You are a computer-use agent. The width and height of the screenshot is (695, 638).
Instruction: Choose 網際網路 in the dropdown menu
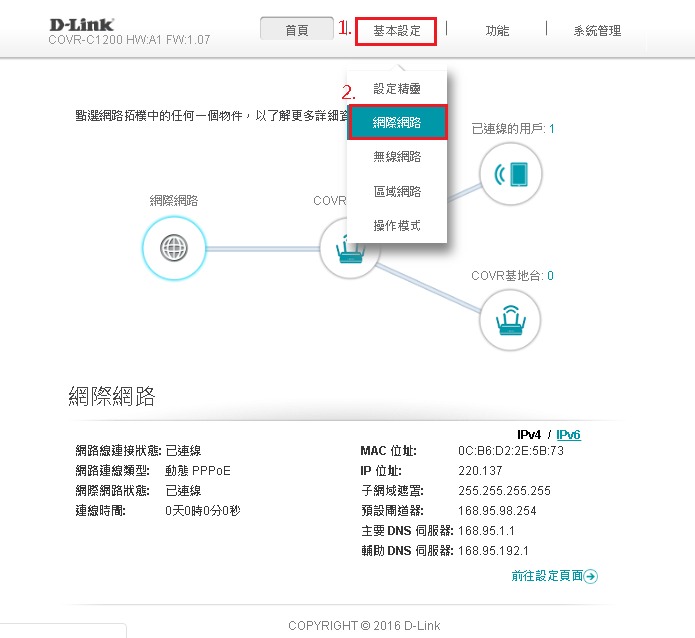[397, 123]
